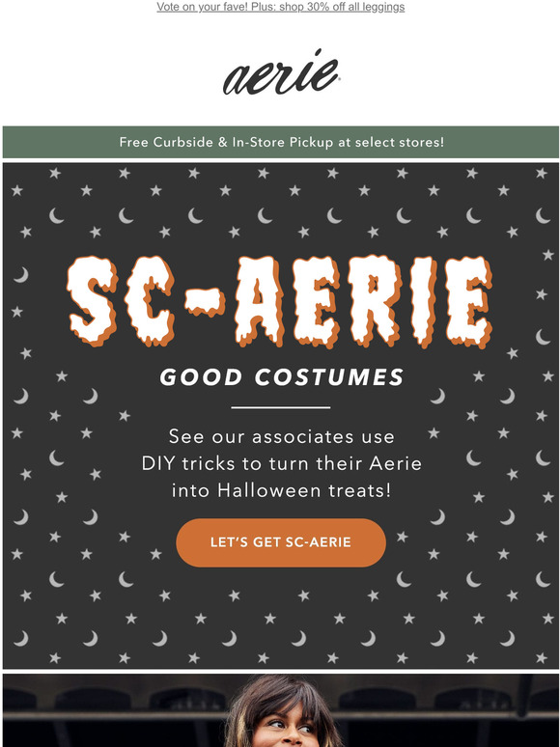Open the Vote on your fave preheader link
The image size is (560, 747).
point(280,7)
